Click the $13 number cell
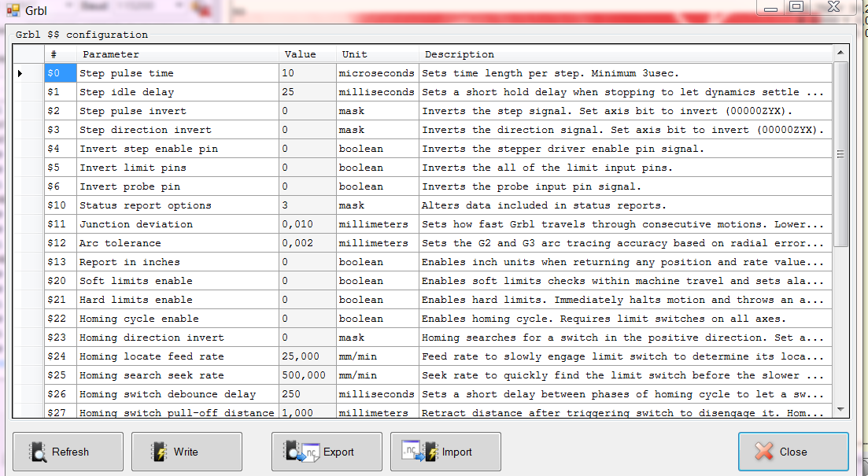Image resolution: width=868 pixels, height=476 pixels. 61,262
